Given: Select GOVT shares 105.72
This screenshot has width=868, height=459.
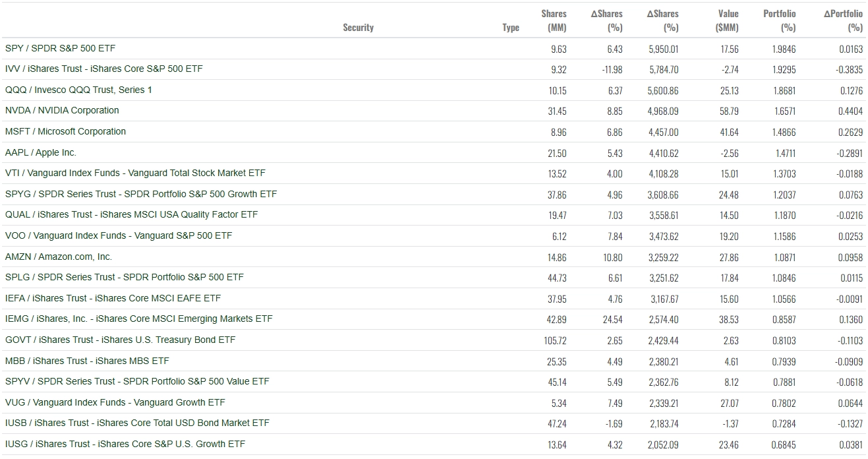Looking at the screenshot, I should tap(556, 340).
